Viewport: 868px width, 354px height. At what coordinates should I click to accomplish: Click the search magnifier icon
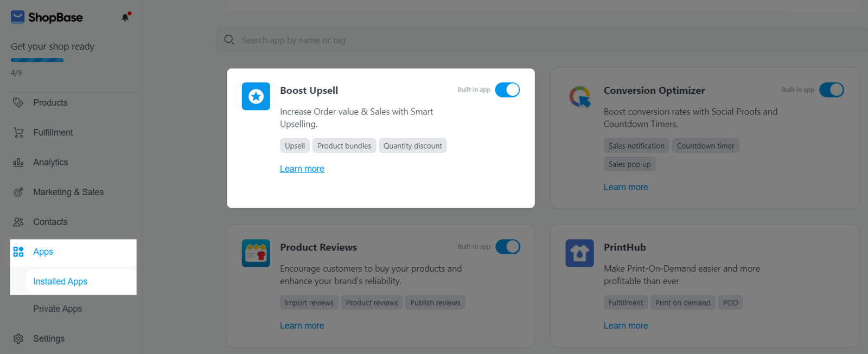(229, 40)
